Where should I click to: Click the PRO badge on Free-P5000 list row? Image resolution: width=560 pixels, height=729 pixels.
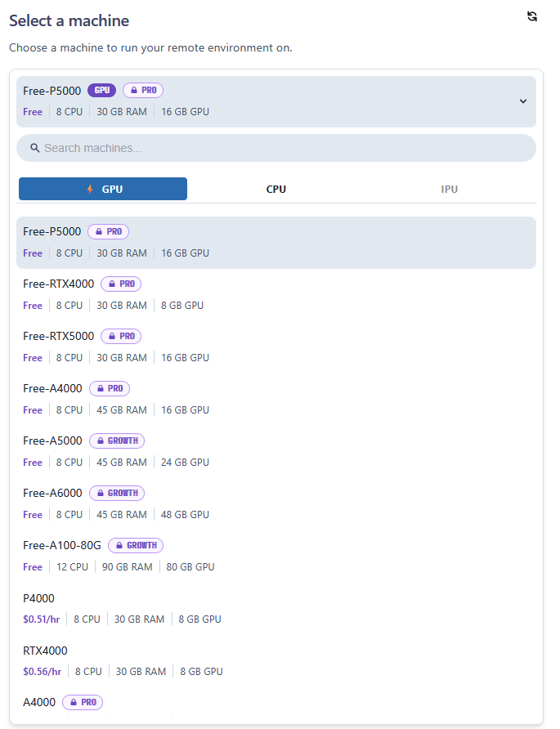(x=109, y=231)
